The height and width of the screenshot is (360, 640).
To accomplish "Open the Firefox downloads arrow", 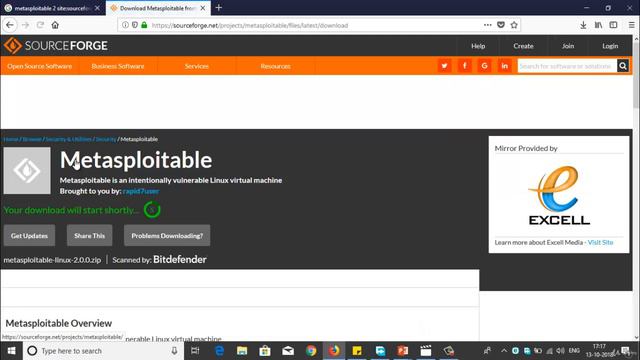I will pyautogui.click(x=583, y=25).
